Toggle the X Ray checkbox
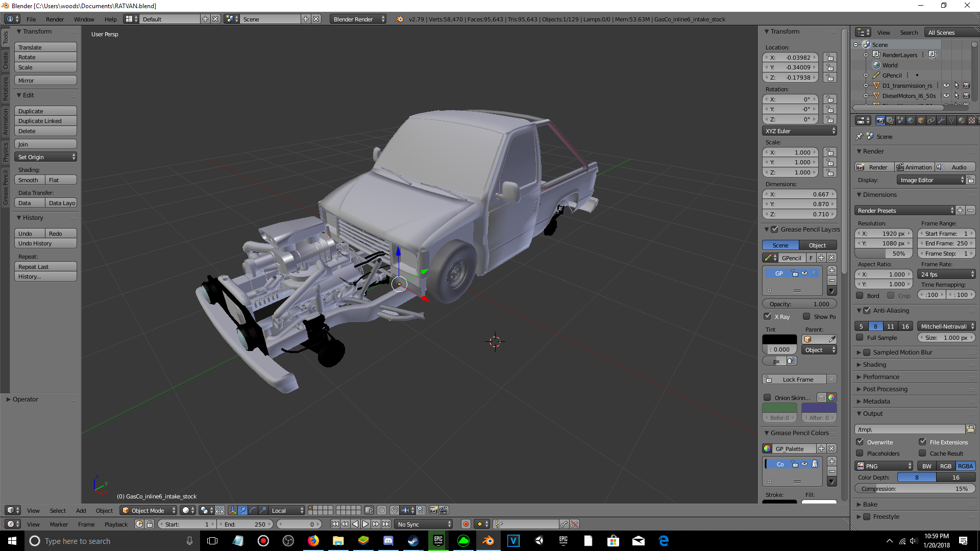 pyautogui.click(x=768, y=316)
